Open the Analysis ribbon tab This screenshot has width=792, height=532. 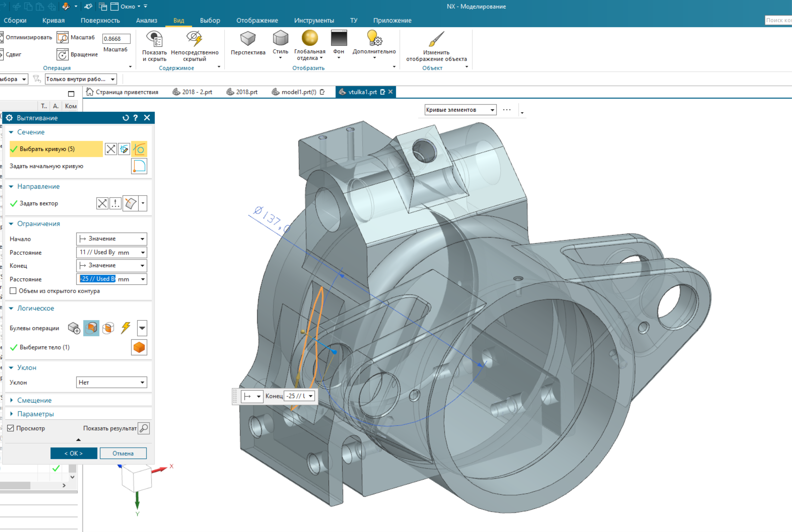coord(146,20)
